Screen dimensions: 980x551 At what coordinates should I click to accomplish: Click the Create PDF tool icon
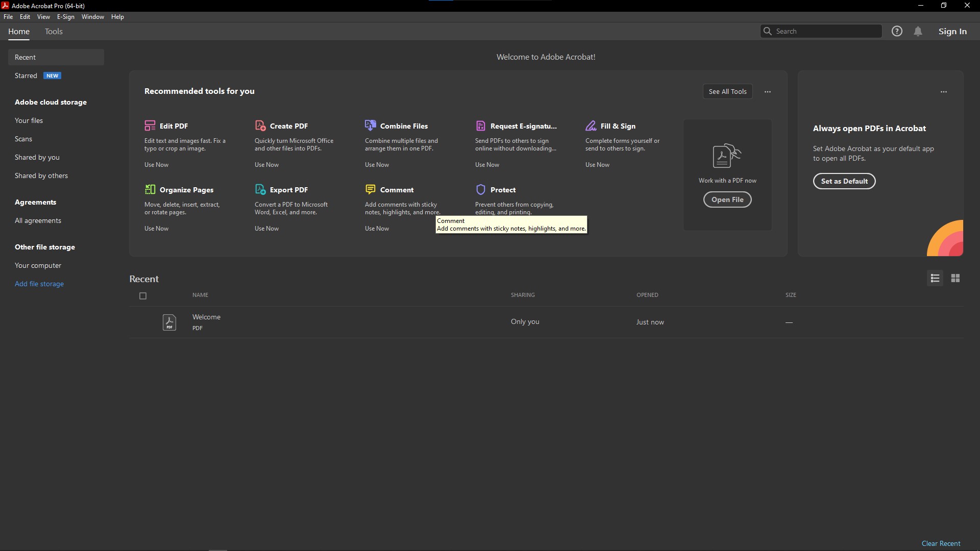tap(260, 126)
